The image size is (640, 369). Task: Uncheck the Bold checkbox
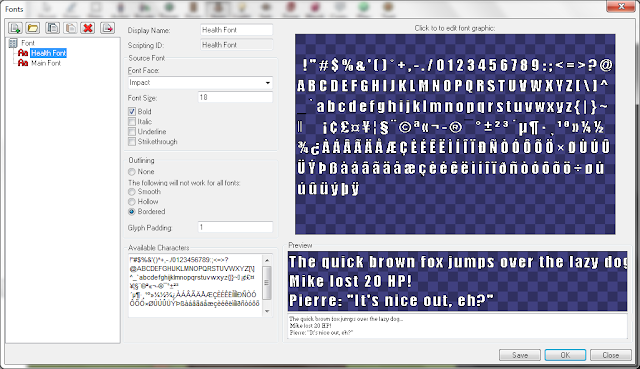coord(132,111)
